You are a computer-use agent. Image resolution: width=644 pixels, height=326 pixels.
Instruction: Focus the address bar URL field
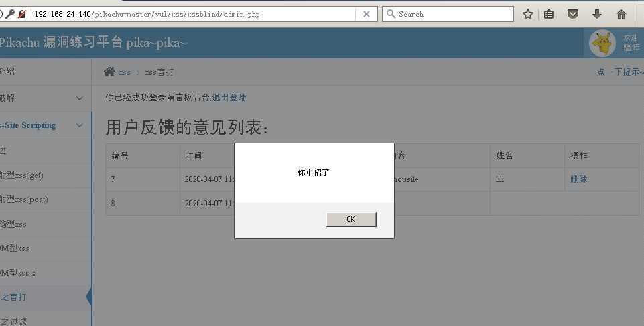click(x=193, y=14)
